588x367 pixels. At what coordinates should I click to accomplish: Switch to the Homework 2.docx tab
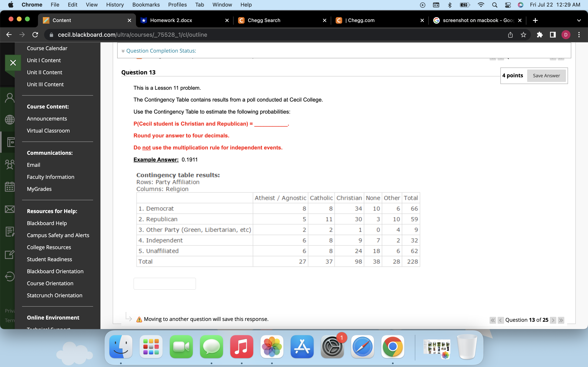click(171, 20)
